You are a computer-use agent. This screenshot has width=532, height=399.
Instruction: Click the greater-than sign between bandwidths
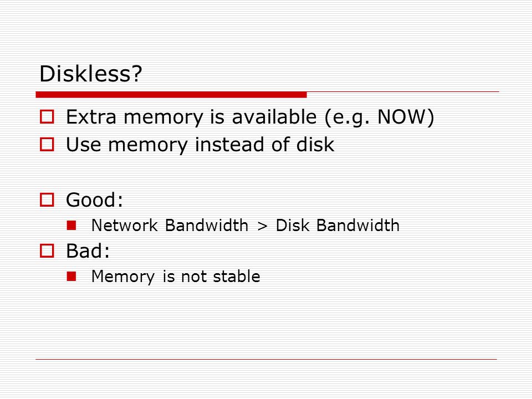[262, 226]
